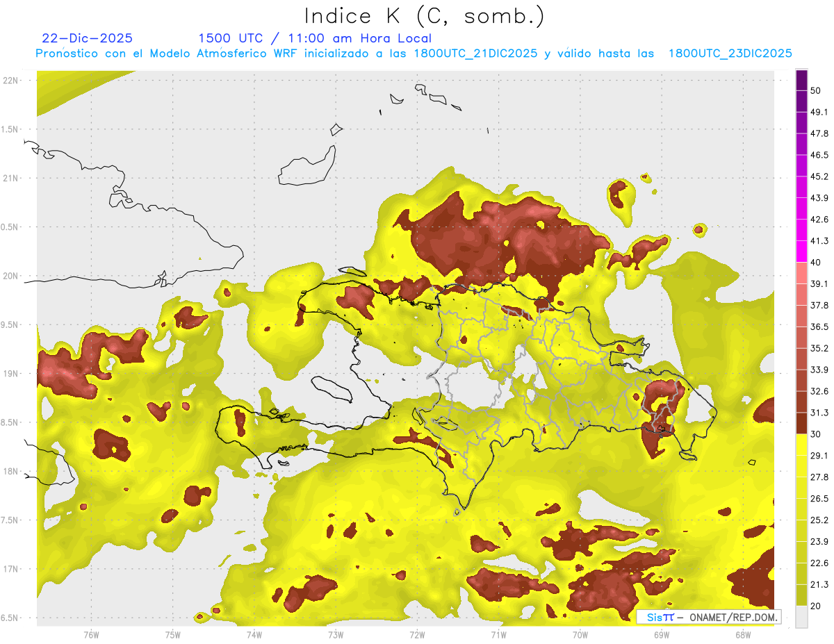Click the colorbar segment between 46.5 and 45.2
The width and height of the screenshot is (834, 644).
tap(801, 165)
